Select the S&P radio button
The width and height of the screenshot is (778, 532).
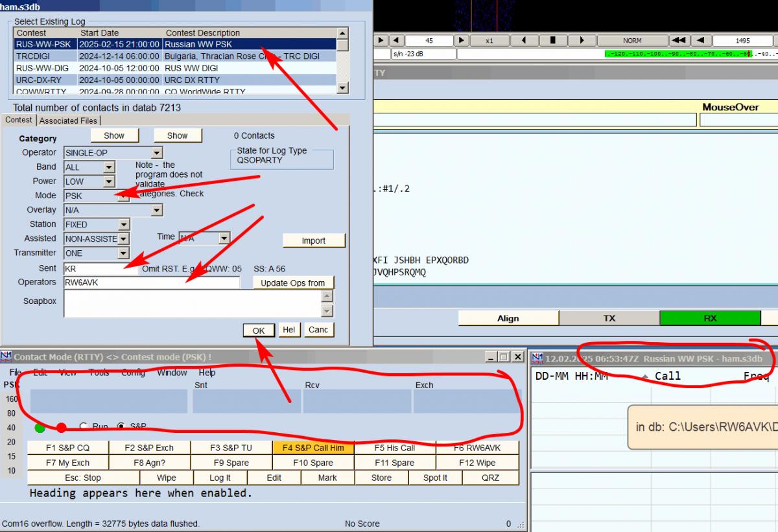121,426
